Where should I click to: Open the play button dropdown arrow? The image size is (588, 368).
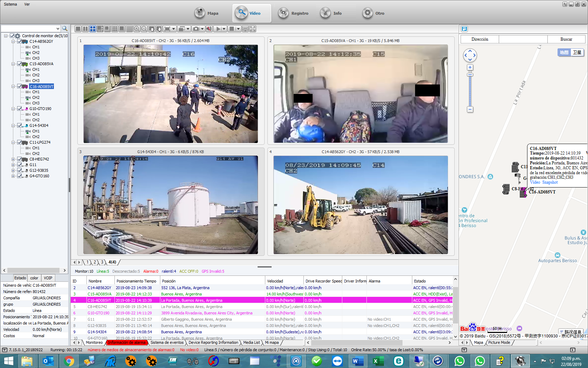(224, 29)
